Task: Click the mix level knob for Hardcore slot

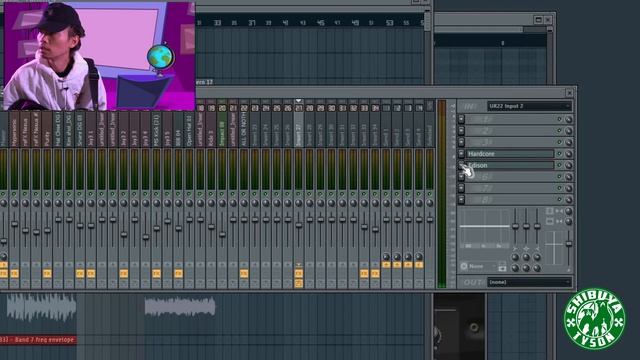Action: [x=569, y=154]
